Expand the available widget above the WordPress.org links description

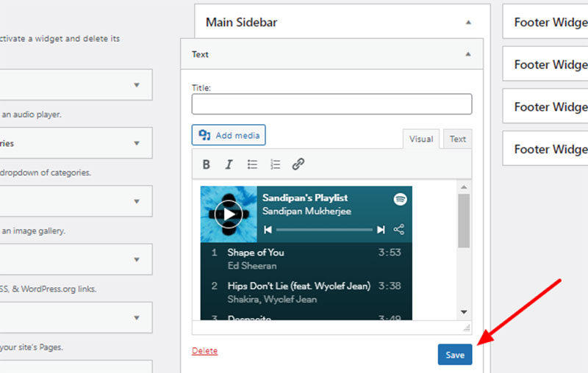(137, 259)
